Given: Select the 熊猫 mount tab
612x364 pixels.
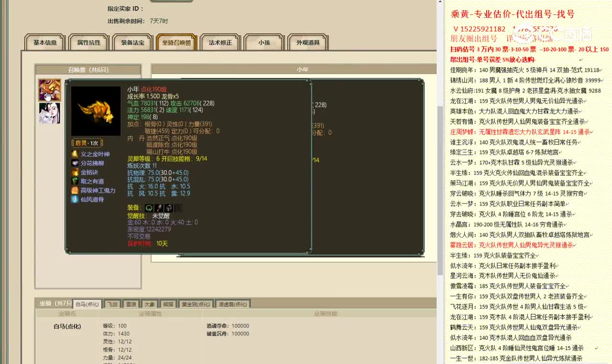Looking at the screenshot, I should click(x=168, y=304).
